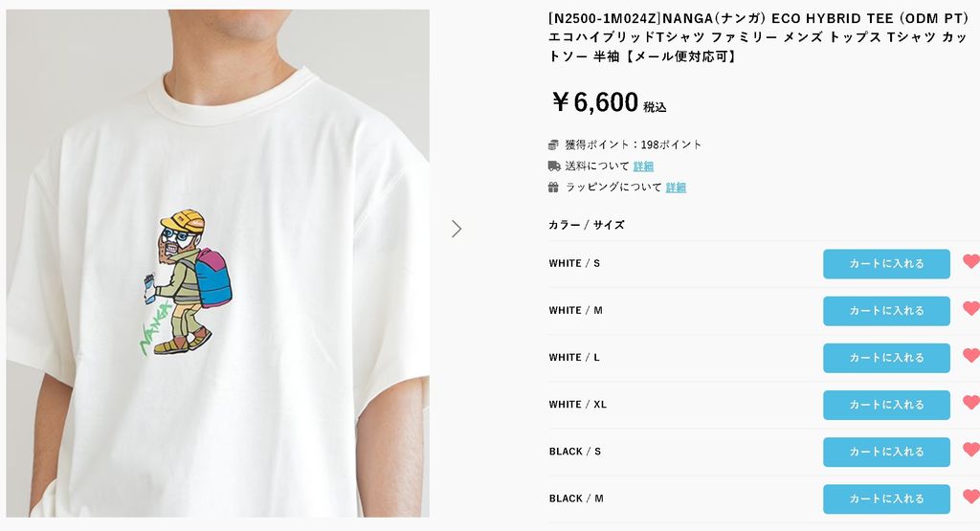Add WHITE / XL to cart

tap(886, 405)
